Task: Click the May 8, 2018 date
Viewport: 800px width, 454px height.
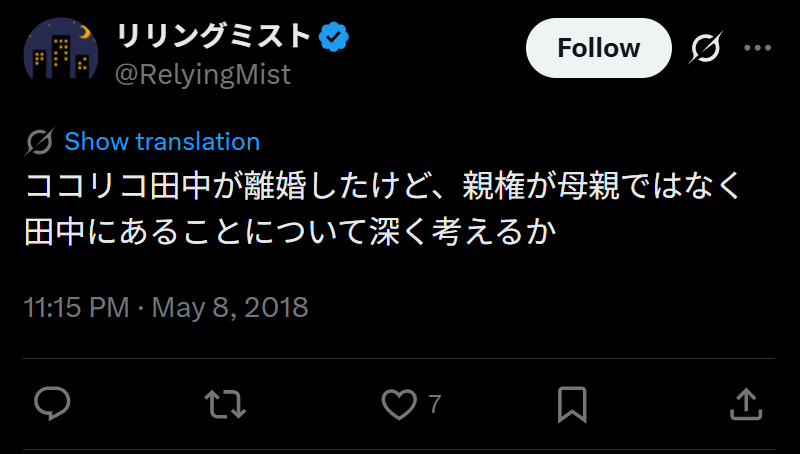Action: coord(230,307)
